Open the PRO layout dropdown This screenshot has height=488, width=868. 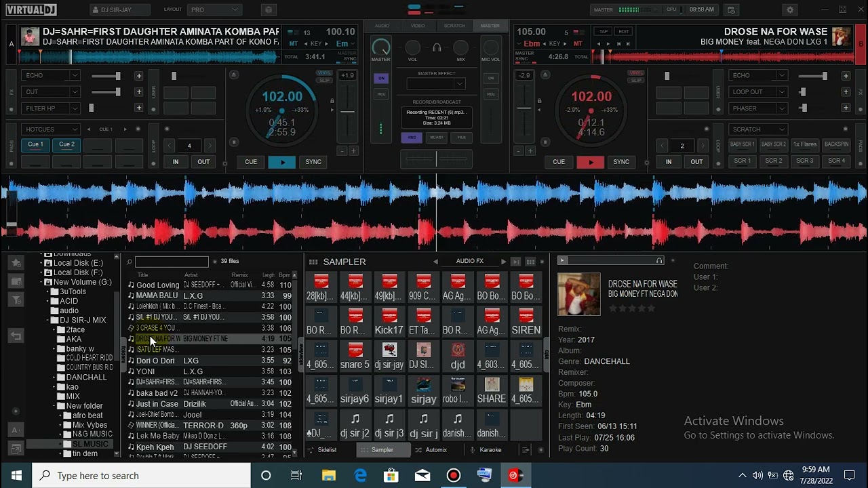point(214,10)
